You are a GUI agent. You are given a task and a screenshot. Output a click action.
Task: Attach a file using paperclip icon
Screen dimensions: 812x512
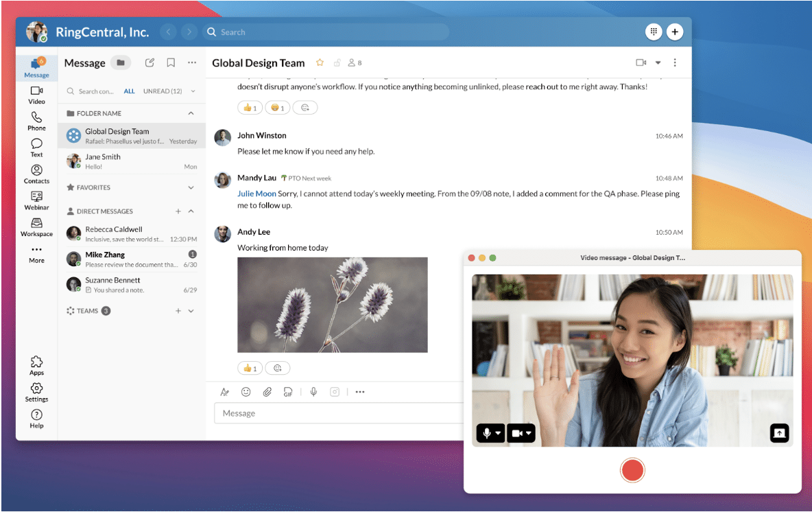[267, 392]
